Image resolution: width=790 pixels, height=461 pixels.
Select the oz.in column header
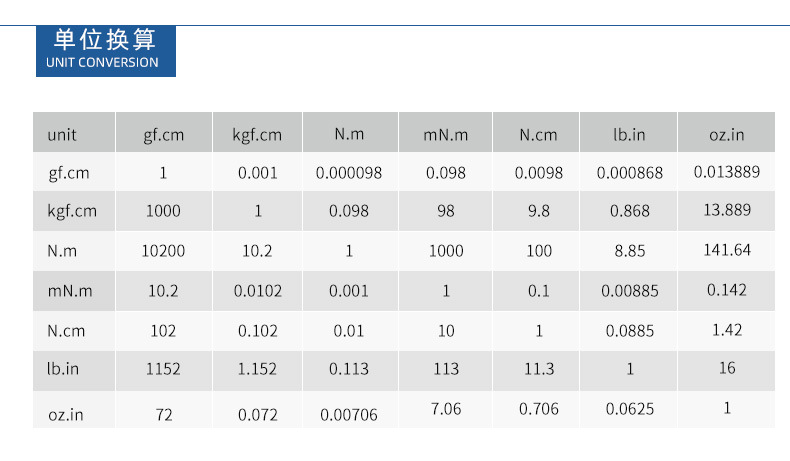click(x=727, y=132)
